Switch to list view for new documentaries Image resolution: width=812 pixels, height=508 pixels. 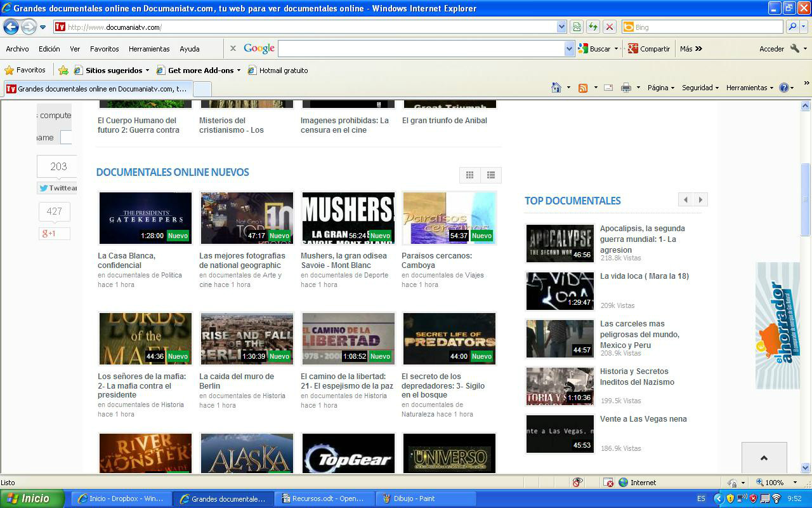491,175
